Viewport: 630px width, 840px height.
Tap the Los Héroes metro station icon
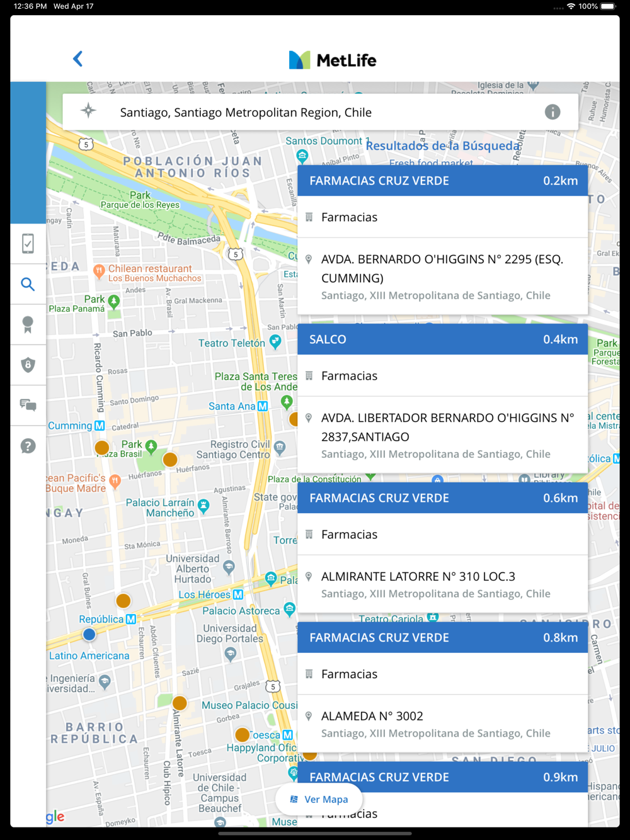(x=238, y=594)
